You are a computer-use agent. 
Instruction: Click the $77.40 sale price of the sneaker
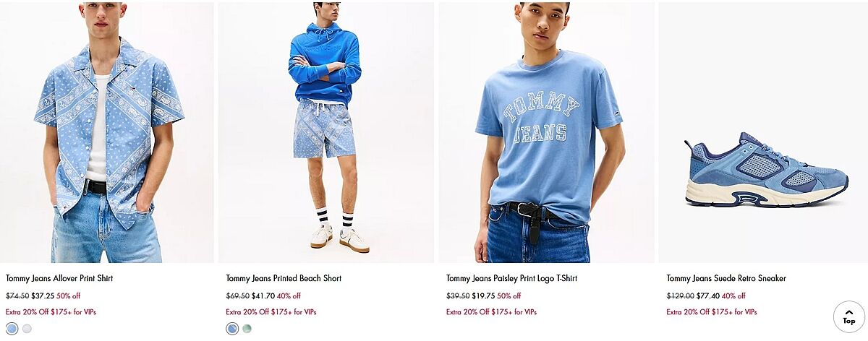click(x=707, y=295)
